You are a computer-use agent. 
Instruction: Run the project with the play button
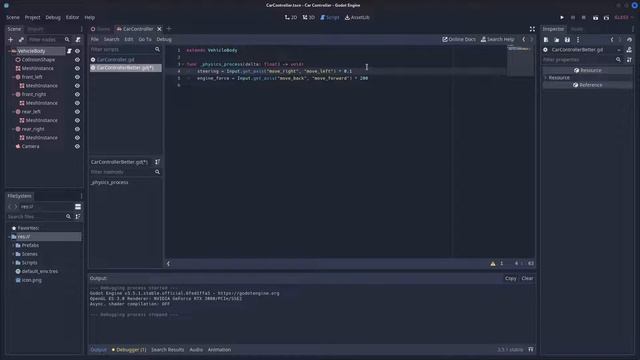pyautogui.click(x=562, y=18)
